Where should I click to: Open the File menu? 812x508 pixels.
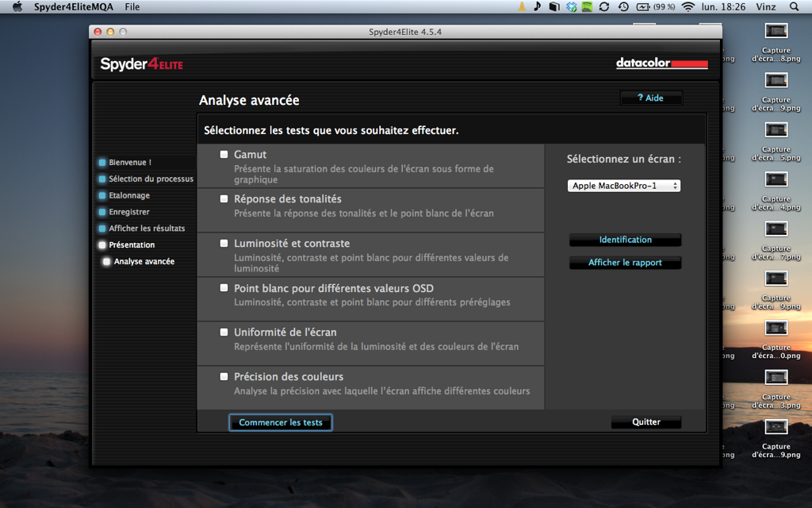132,6
